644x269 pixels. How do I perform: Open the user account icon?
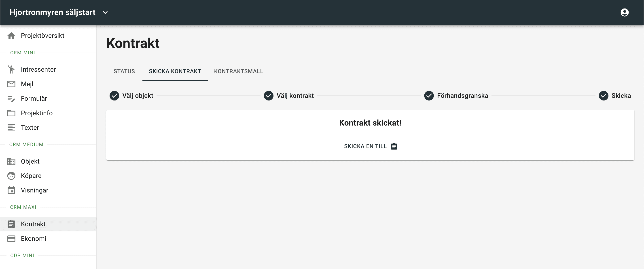coord(624,12)
